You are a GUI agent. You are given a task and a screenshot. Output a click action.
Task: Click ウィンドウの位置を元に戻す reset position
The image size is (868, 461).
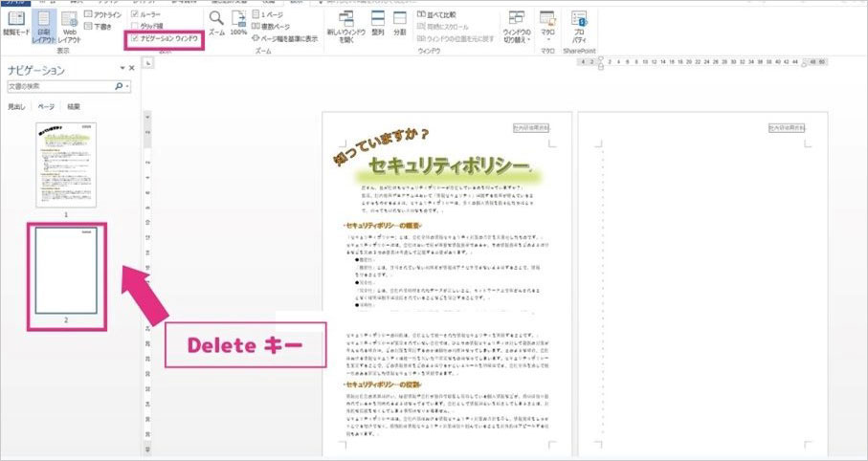[456, 39]
